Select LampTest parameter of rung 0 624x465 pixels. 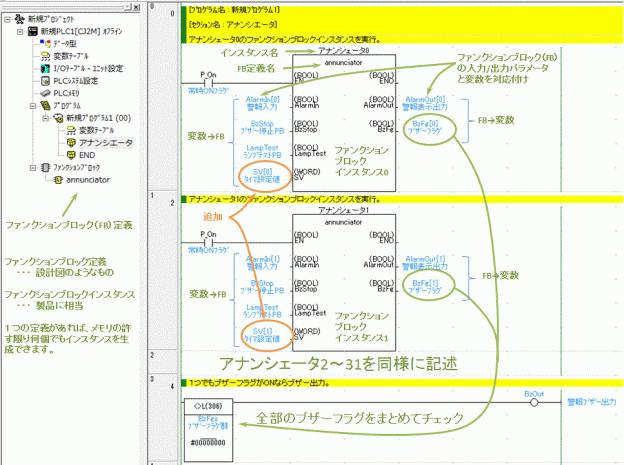[262, 151]
